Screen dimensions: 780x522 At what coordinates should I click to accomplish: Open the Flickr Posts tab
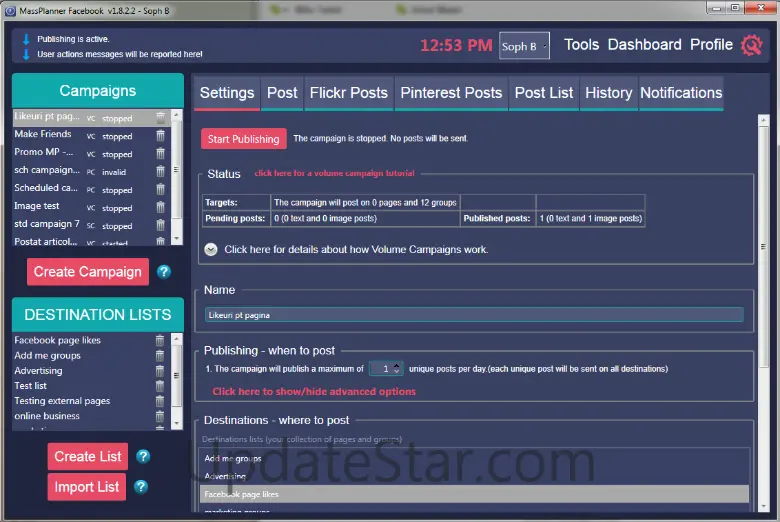349,93
